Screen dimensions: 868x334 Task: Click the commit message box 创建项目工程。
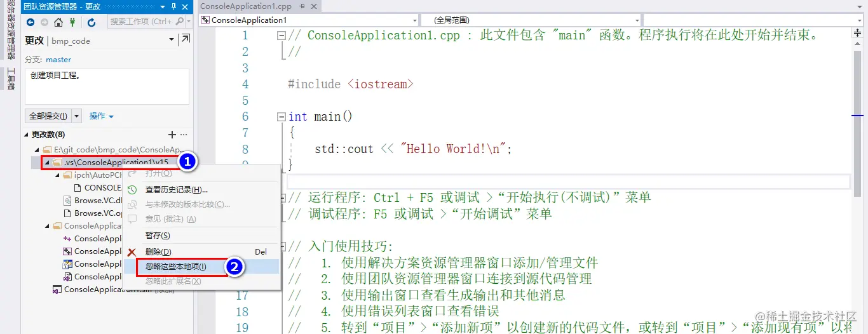(107, 86)
